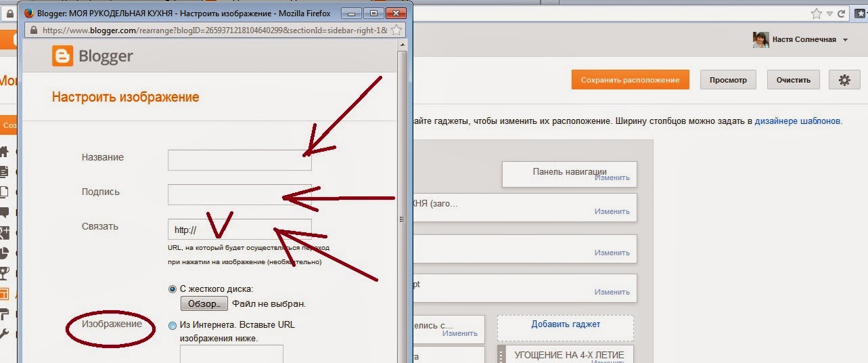
Task: Open the Pages icon in the Blogger sidebar
Action: pos(4,192)
